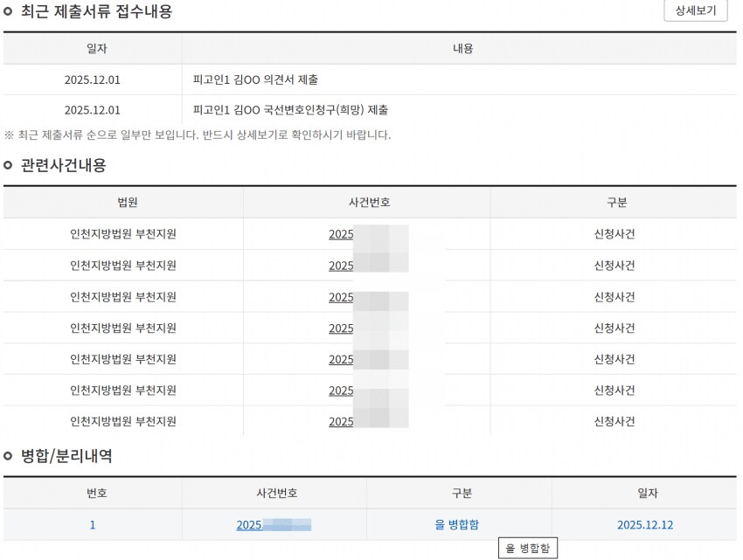This screenshot has height=560, width=743.
Task: Select the row 국선변호인청구(희망) 제출
Action: click(x=295, y=110)
